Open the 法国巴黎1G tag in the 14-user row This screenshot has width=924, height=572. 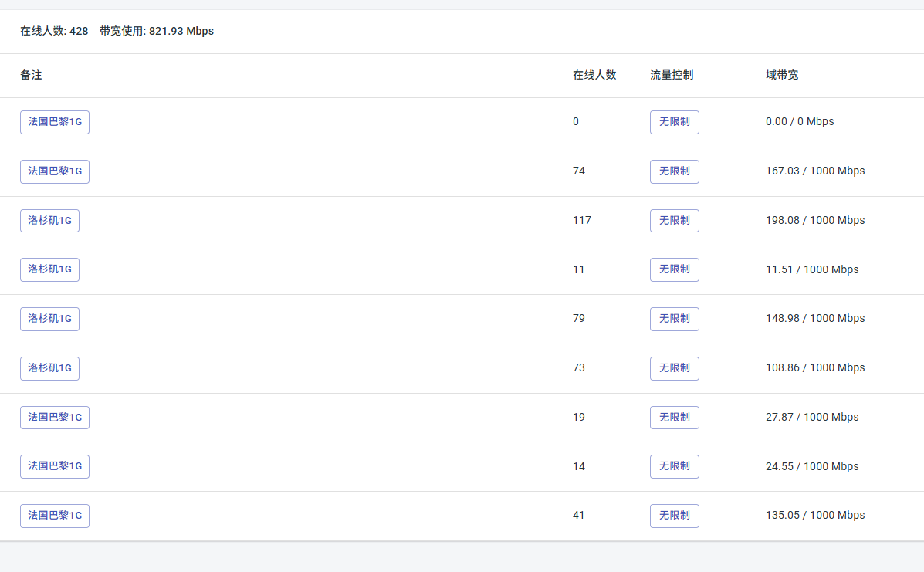[55, 466]
